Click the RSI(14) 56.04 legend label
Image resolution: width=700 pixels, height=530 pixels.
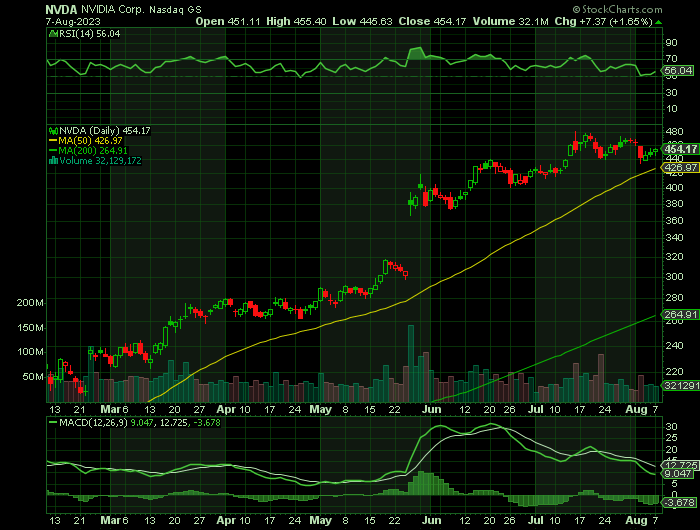[89, 34]
